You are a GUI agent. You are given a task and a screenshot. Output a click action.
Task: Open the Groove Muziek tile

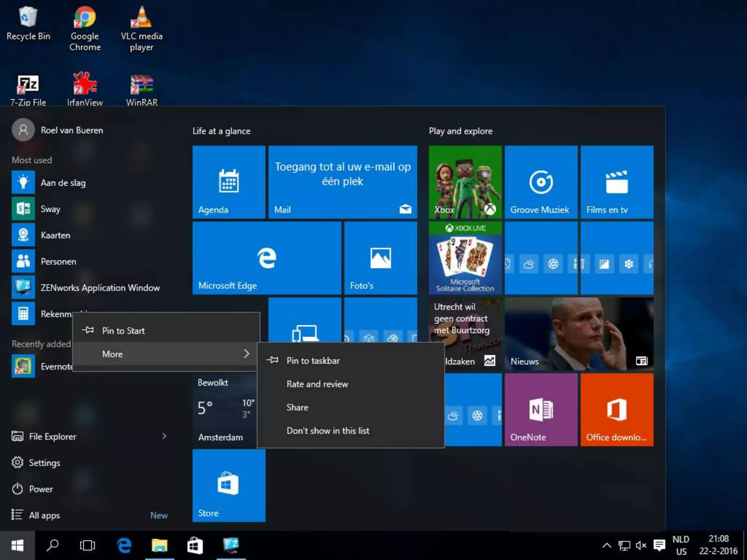[x=541, y=182]
